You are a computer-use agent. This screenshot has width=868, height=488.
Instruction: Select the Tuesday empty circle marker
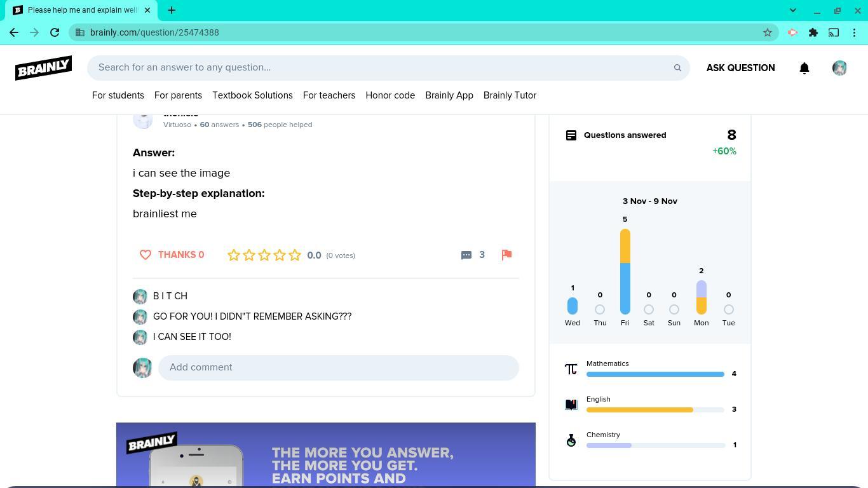[x=729, y=309]
